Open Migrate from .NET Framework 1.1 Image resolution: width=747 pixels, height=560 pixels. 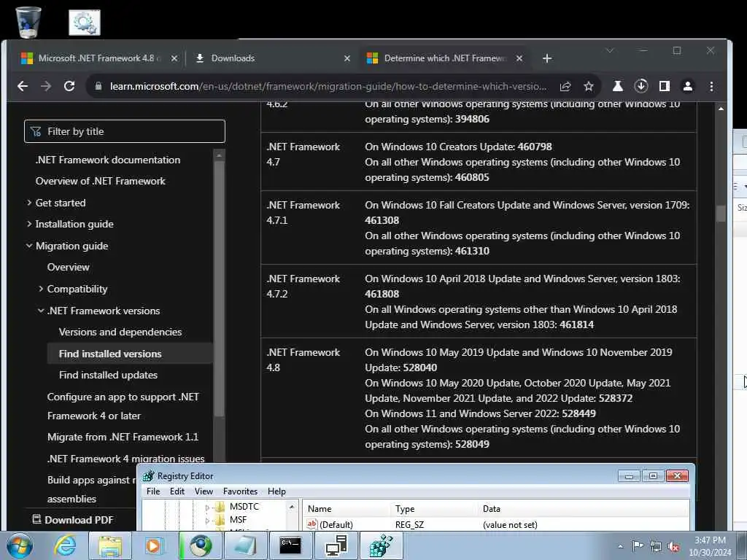click(123, 437)
